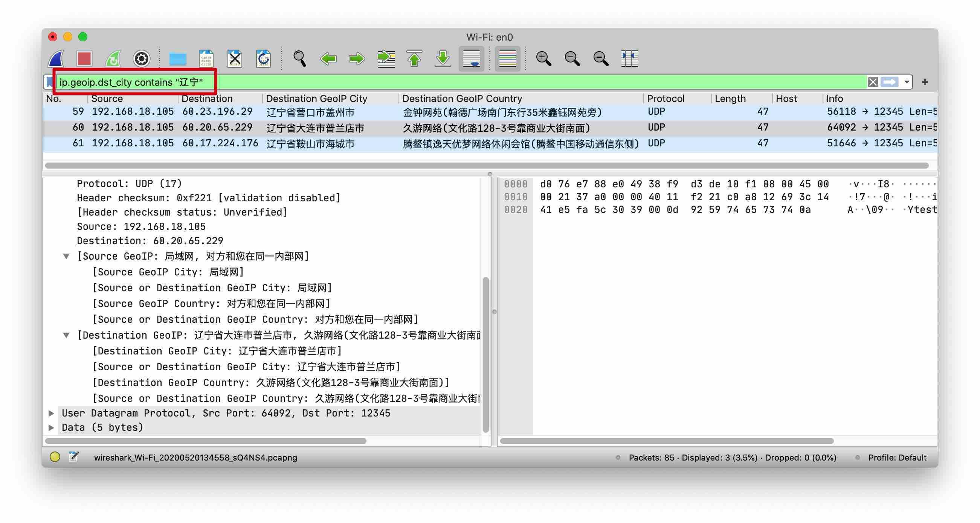Open capture options gear icon
This screenshot has width=980, height=523.
click(141, 59)
